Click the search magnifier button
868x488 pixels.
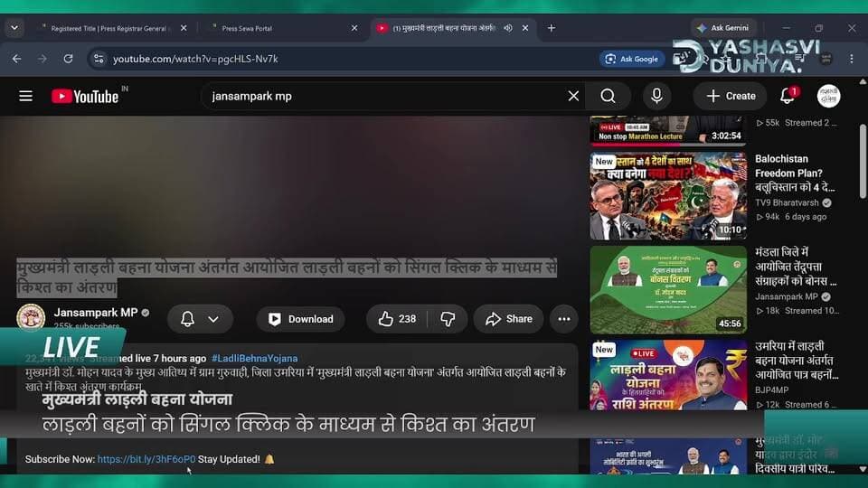tap(608, 97)
